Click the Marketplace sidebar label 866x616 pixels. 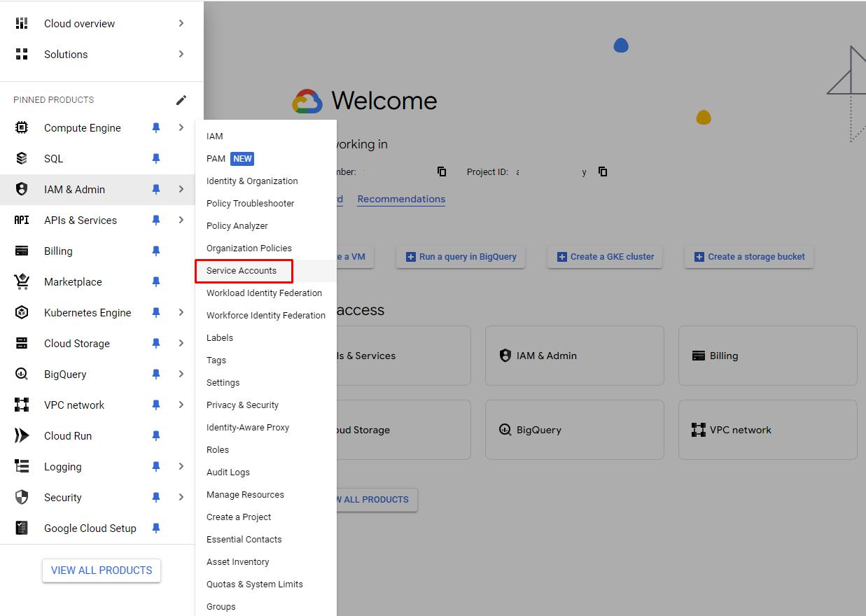click(73, 282)
